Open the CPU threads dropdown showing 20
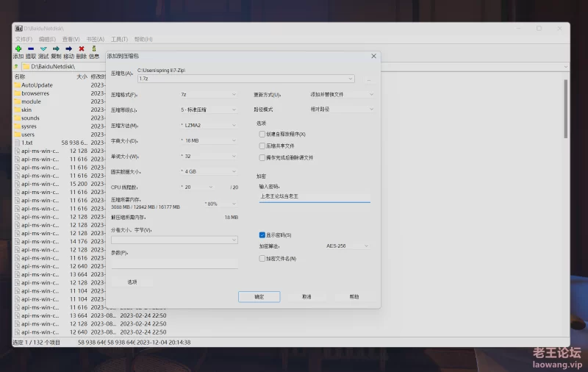This screenshot has height=372, width=588. (x=197, y=187)
